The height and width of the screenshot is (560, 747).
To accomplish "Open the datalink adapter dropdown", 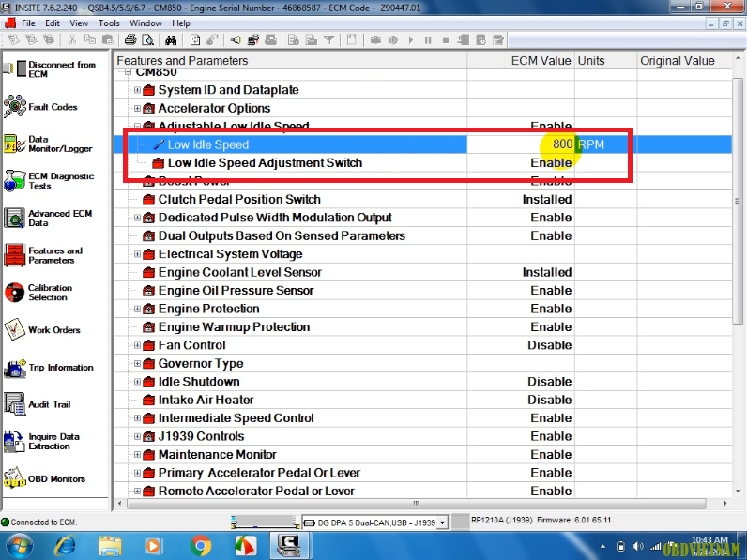I will 443,522.
